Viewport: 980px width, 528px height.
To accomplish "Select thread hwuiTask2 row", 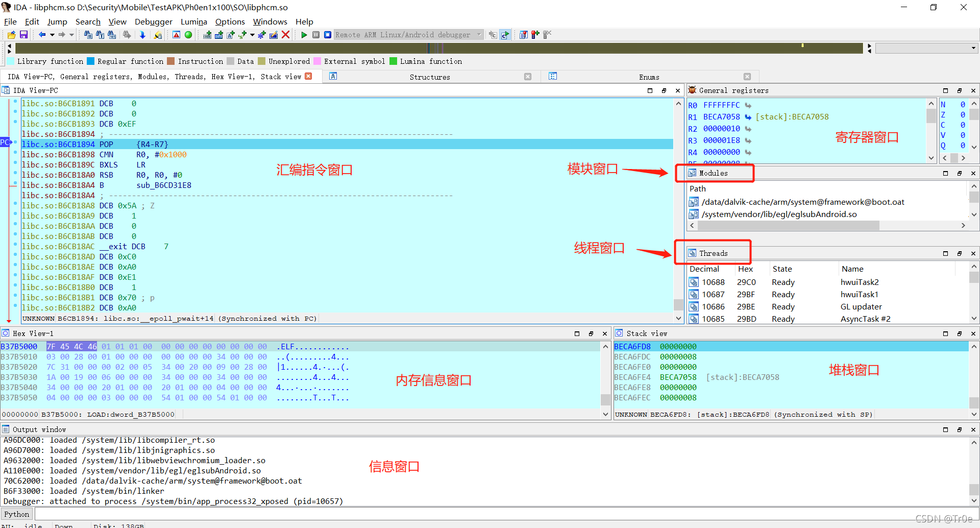I will [827, 282].
